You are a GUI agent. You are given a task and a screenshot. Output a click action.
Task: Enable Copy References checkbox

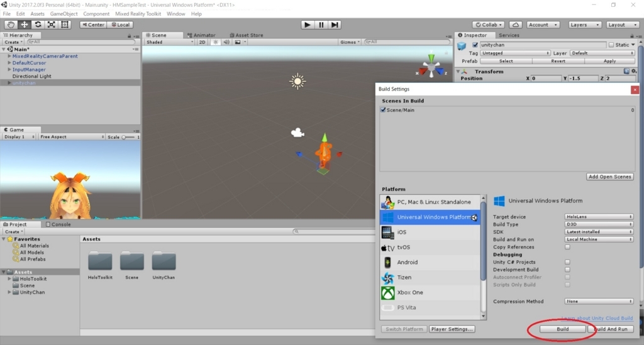567,247
